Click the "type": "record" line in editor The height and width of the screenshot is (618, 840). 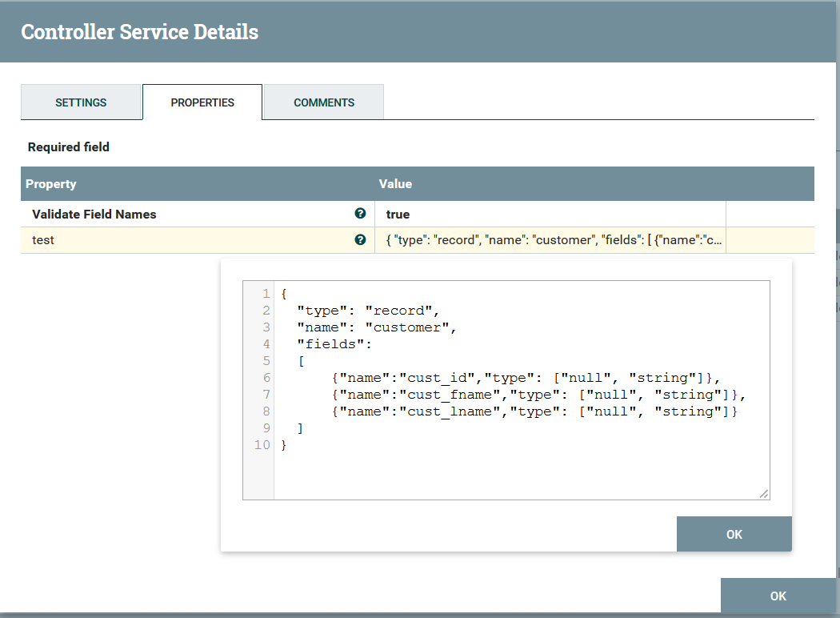368,311
